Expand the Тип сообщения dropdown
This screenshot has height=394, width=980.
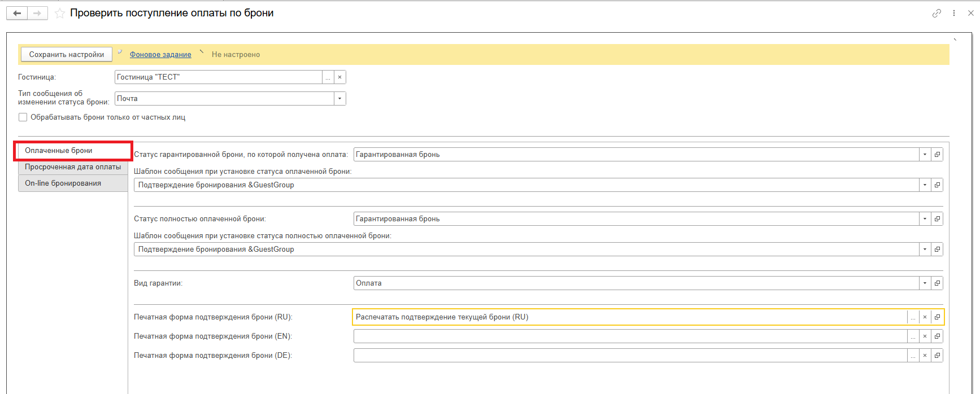click(x=339, y=99)
